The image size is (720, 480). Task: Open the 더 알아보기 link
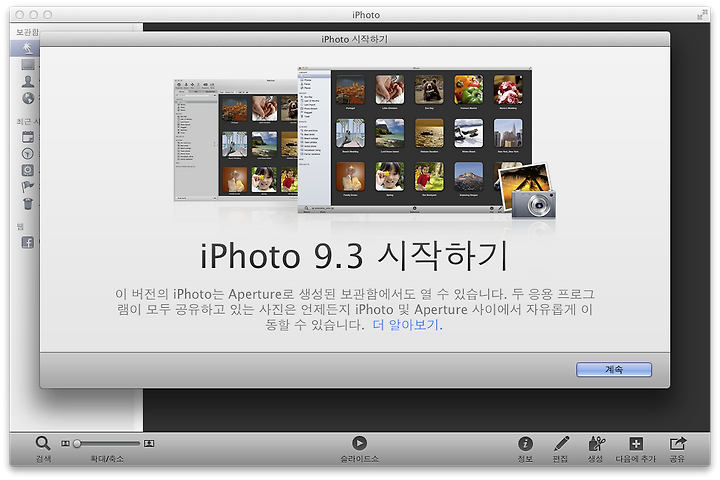[x=407, y=325]
